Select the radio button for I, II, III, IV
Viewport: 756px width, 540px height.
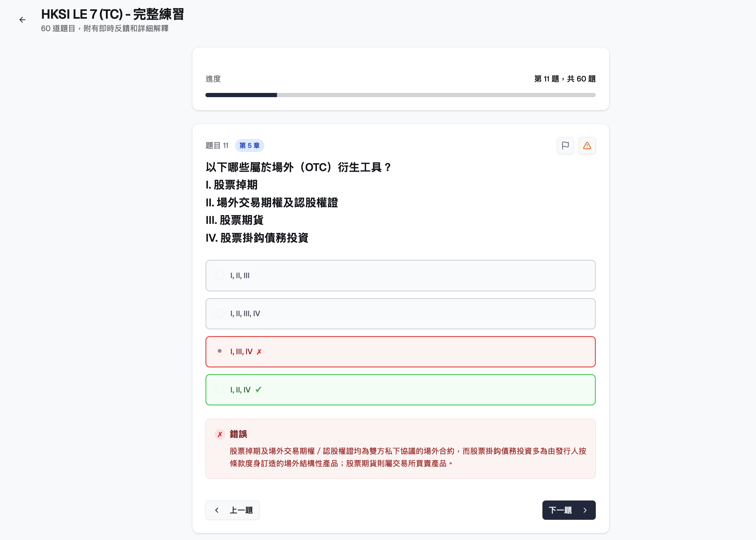[219, 313]
